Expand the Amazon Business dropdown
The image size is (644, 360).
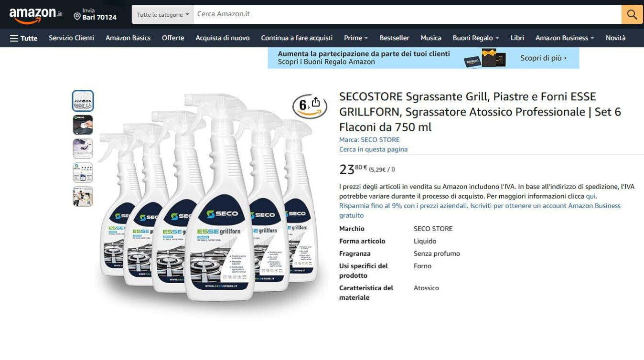(x=565, y=38)
